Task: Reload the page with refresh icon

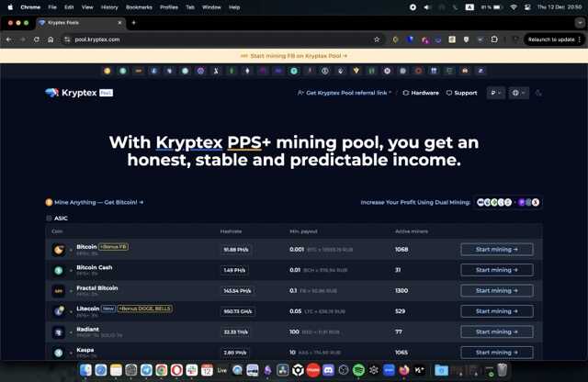Action: click(37, 39)
